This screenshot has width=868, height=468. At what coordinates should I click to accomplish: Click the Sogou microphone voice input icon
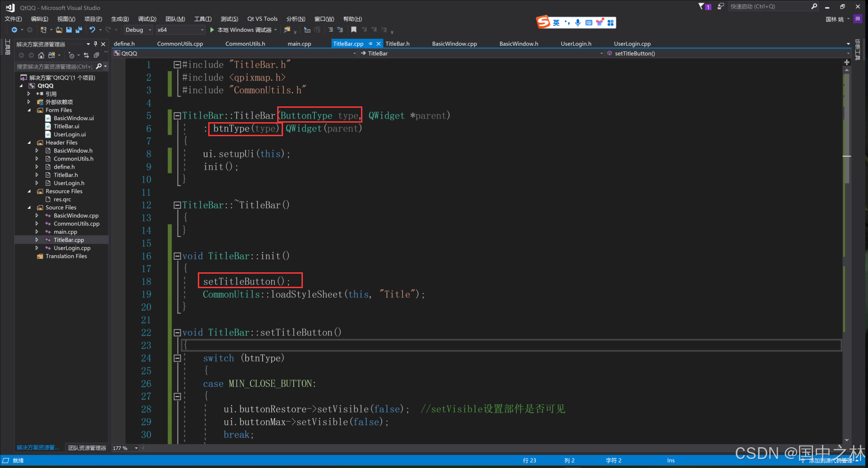tap(578, 23)
